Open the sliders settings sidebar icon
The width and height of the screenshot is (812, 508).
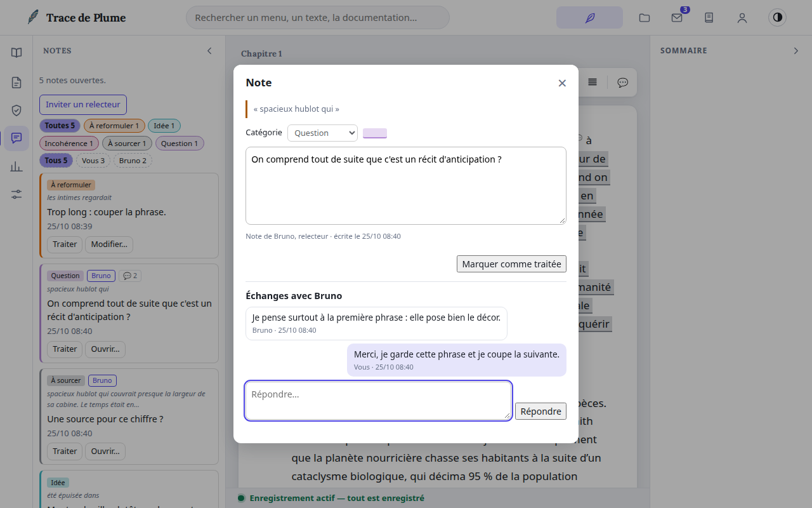pos(16,194)
